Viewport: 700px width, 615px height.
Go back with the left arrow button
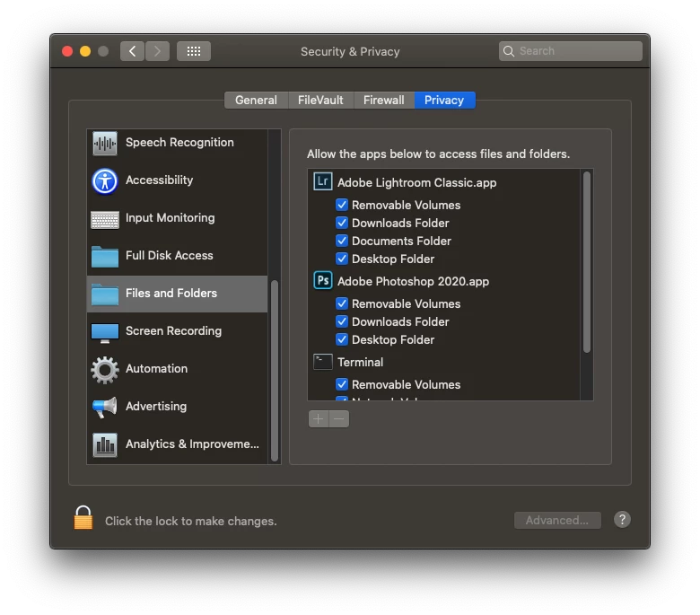point(132,51)
